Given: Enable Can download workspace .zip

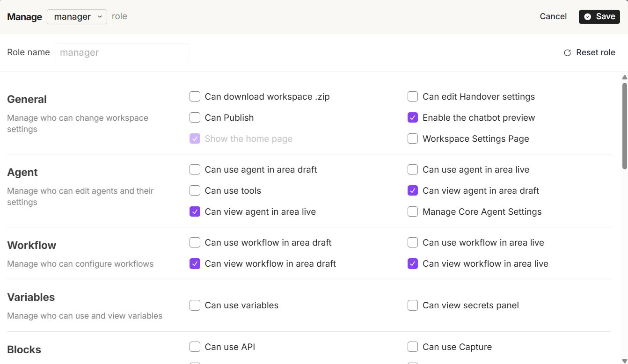Looking at the screenshot, I should [195, 97].
